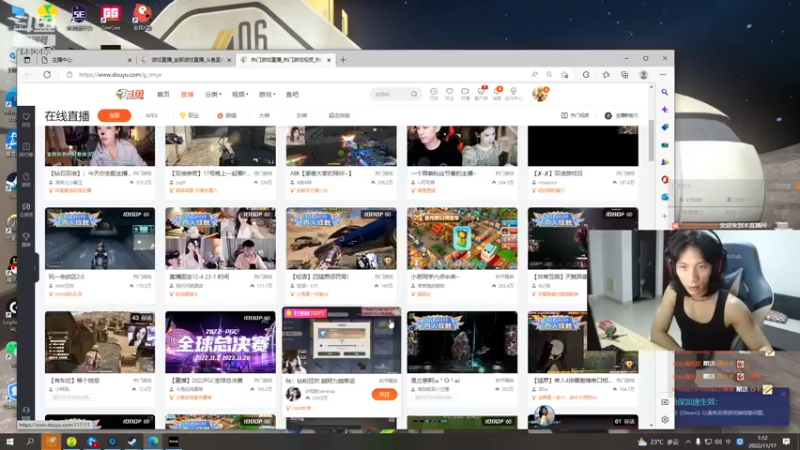
Task: Open the watch history clock icon
Action: click(x=433, y=93)
